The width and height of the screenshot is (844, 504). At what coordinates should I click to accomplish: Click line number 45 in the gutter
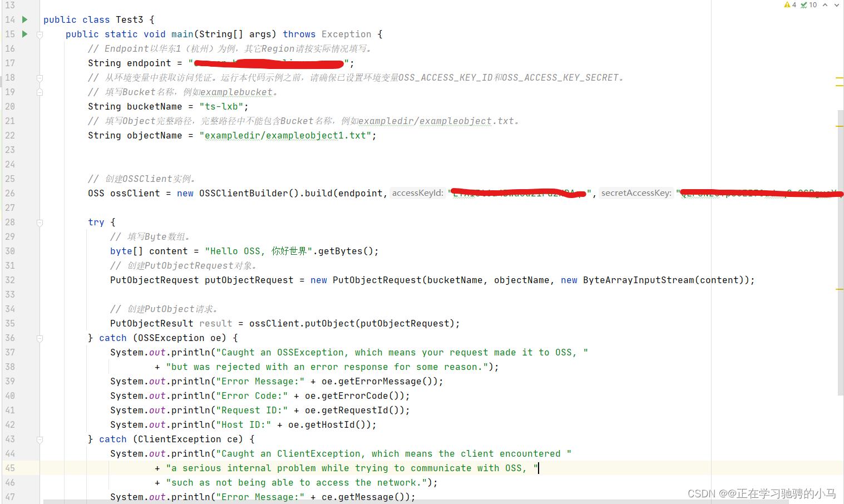click(x=10, y=468)
